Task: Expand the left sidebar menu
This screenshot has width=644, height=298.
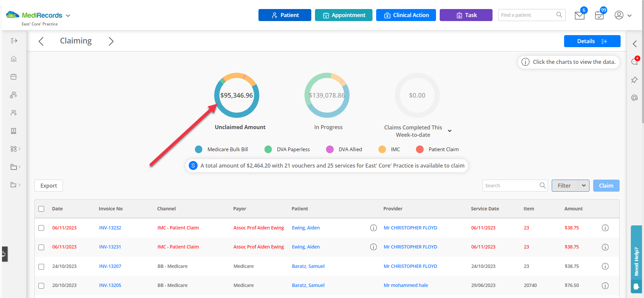Action: [x=14, y=41]
